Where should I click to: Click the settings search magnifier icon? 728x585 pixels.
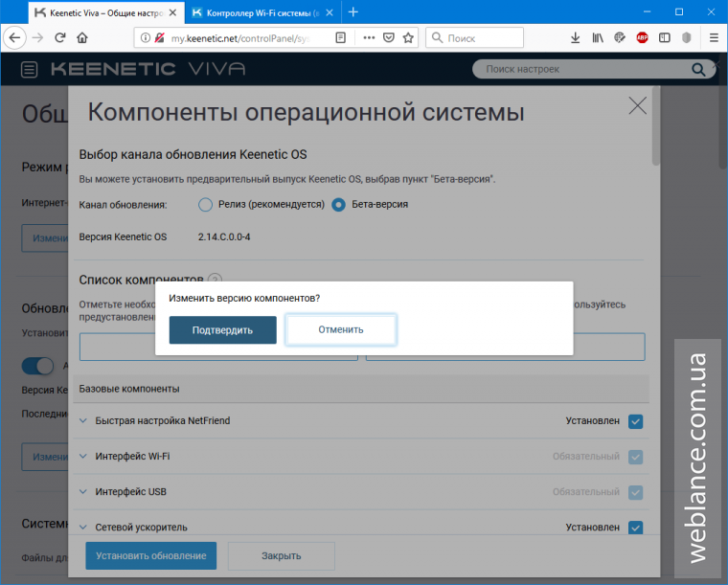tap(697, 70)
